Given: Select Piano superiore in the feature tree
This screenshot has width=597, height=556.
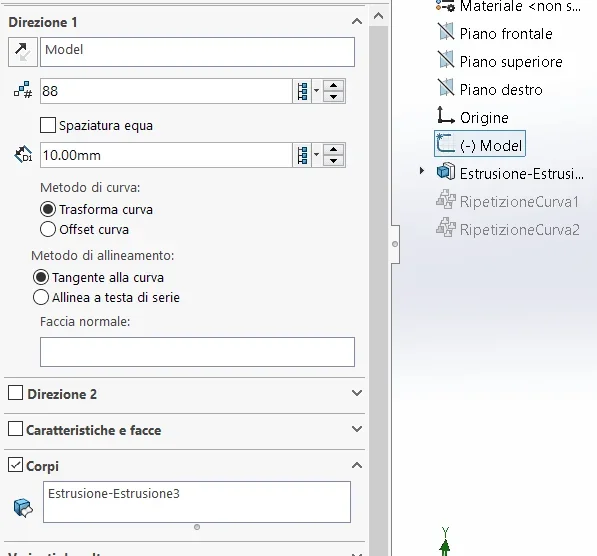Looking at the screenshot, I should point(511,62).
